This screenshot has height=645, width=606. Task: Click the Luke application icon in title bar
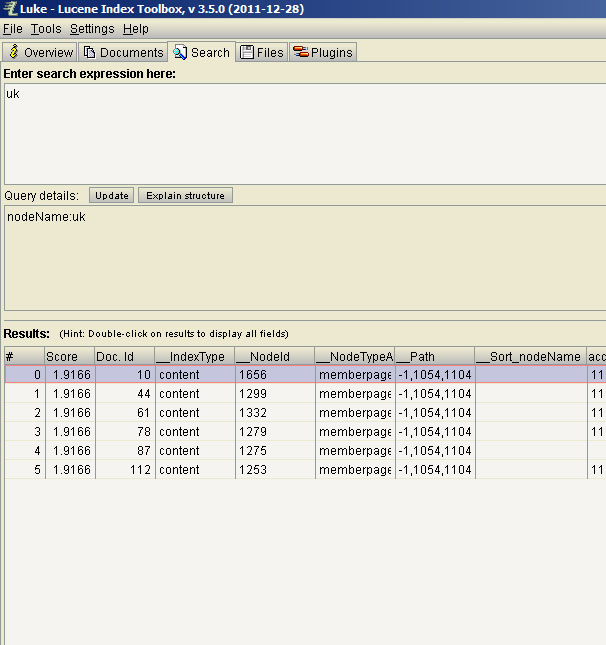pos(11,8)
